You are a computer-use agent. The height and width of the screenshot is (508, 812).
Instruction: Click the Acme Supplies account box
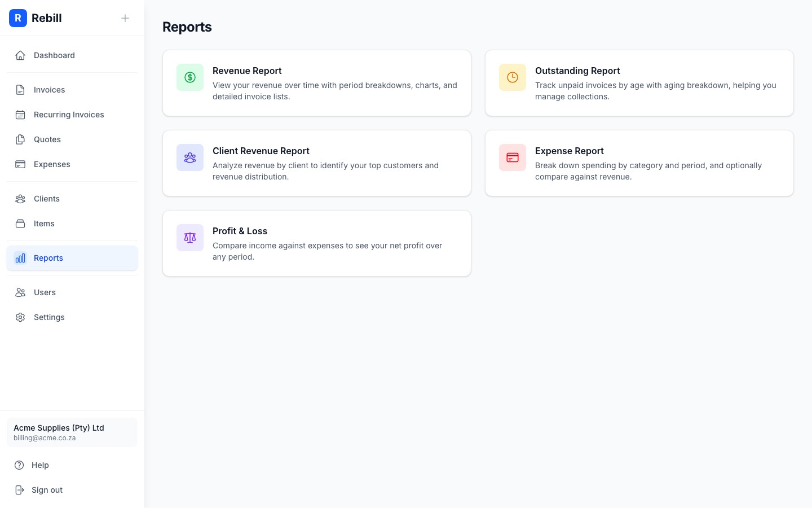coord(72,432)
